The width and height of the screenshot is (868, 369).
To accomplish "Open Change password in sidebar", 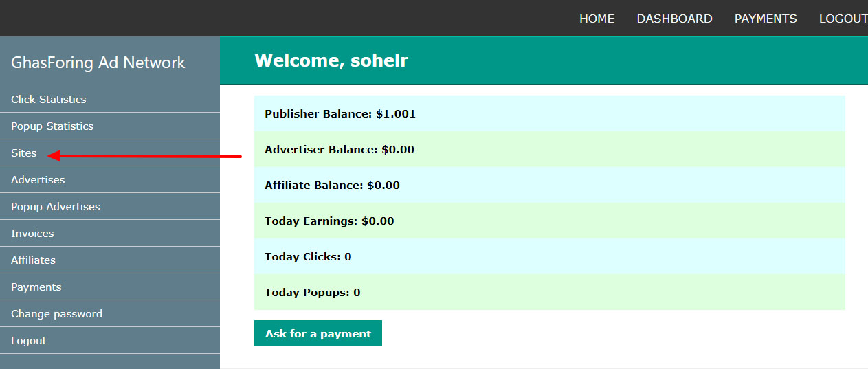I will click(x=56, y=314).
